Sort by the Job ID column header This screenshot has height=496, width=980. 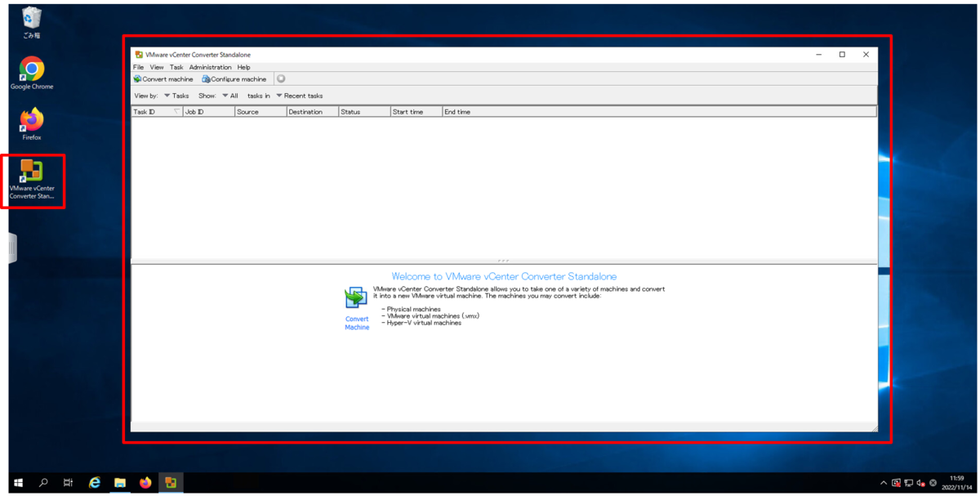coord(208,112)
